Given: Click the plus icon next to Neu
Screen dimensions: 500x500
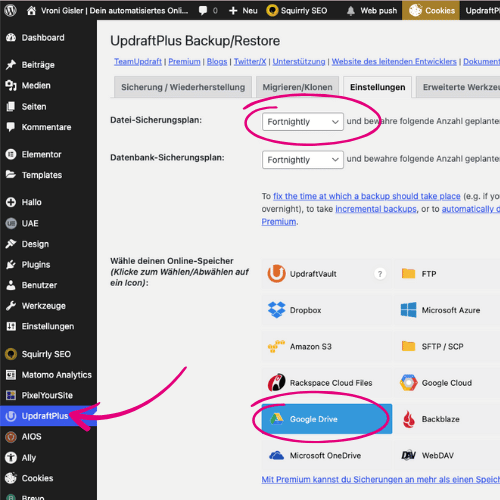Looking at the screenshot, I should 233,11.
